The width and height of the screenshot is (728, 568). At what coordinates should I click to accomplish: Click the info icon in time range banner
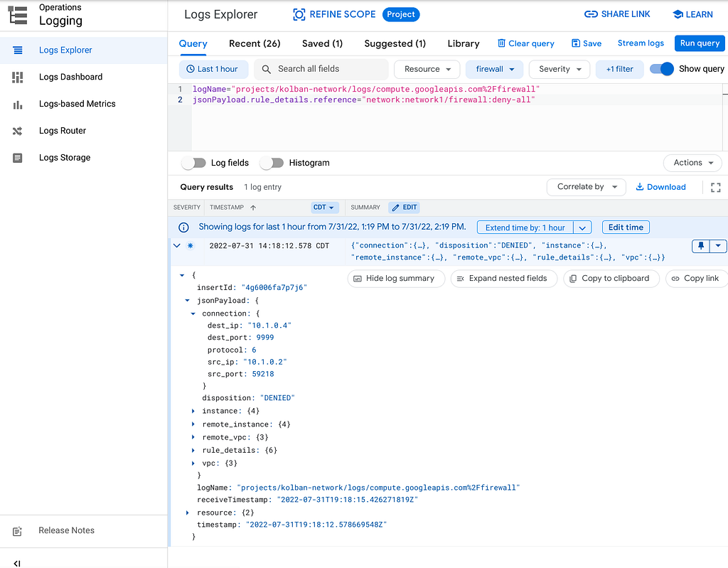(x=184, y=227)
